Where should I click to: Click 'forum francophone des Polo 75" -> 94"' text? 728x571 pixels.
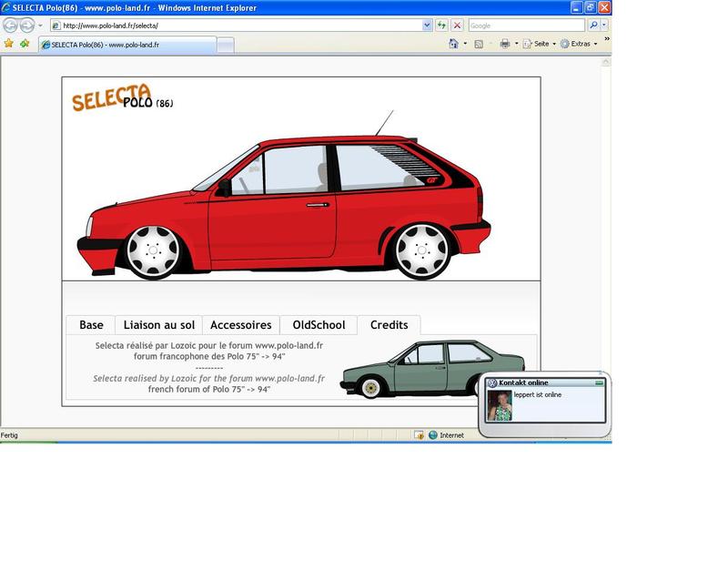[x=209, y=356]
